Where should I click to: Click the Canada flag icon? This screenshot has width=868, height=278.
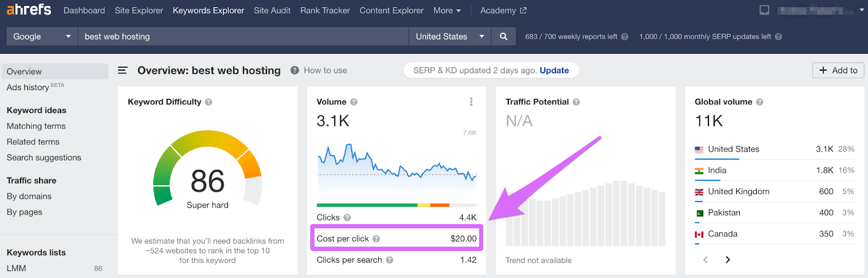tap(699, 234)
